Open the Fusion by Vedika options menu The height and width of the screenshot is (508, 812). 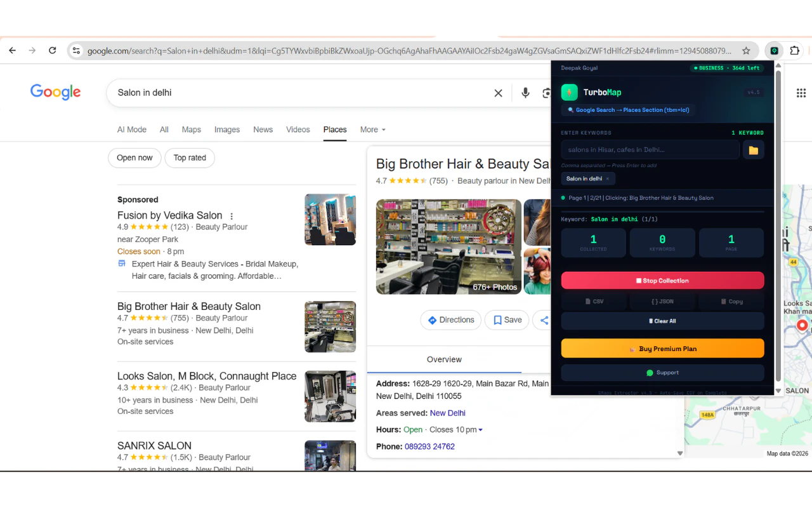232,216
